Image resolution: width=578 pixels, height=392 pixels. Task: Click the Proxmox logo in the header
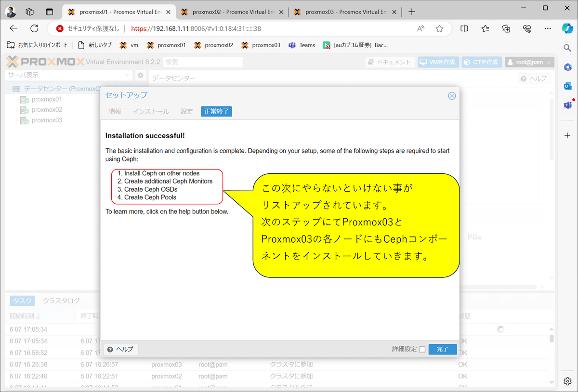pos(45,62)
